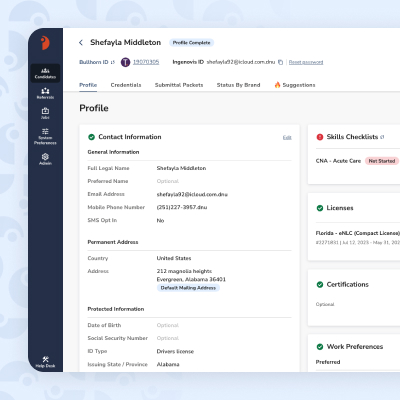Click the Optional value for Date of Birth
Viewport: 400px width, 400px height.
tap(168, 325)
